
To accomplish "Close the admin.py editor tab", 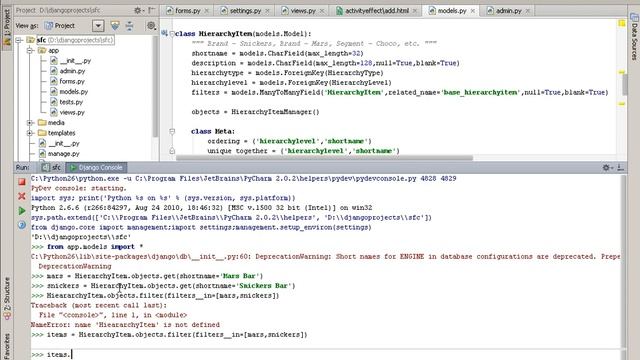I will [x=528, y=11].
